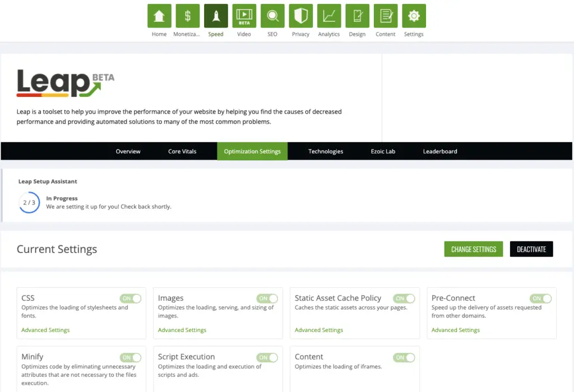Open the Home house icon
The width and height of the screenshot is (574, 392).
[x=159, y=16]
